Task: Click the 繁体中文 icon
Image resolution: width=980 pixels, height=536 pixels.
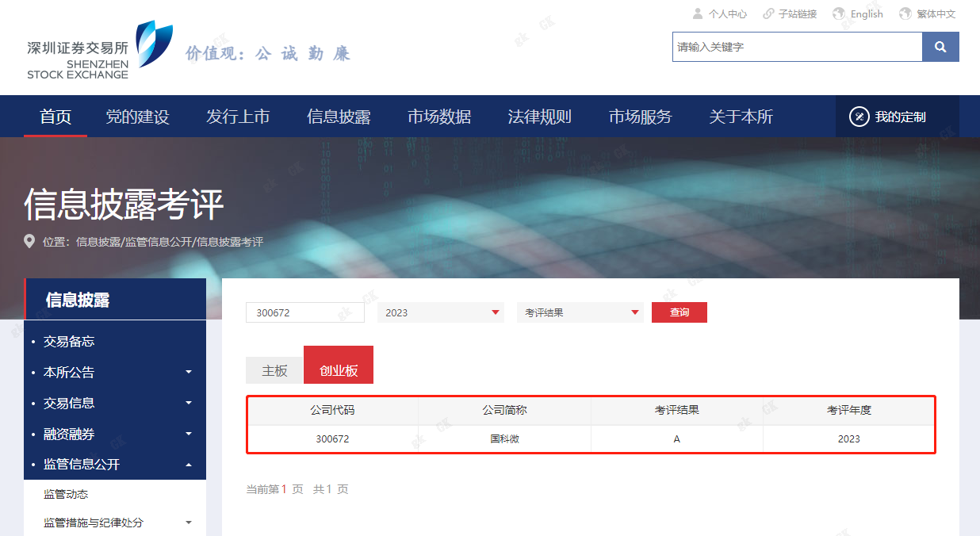Action: 904,13
